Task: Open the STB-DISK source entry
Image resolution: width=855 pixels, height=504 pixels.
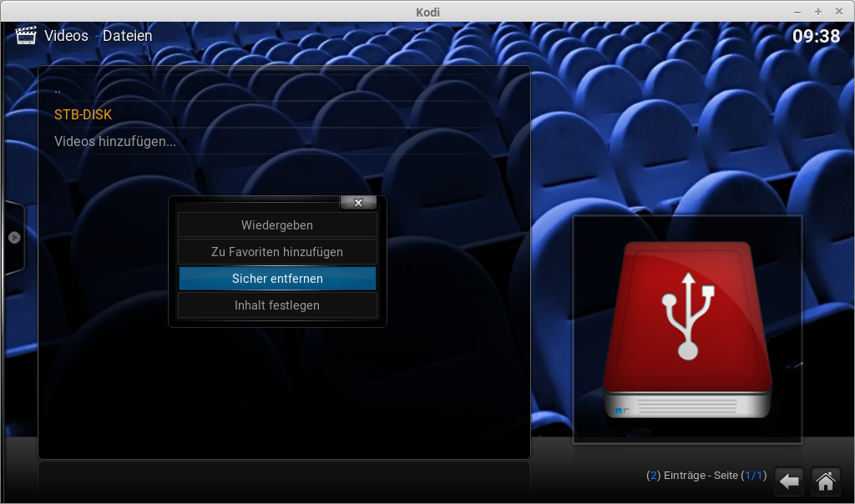Action: click(x=83, y=115)
